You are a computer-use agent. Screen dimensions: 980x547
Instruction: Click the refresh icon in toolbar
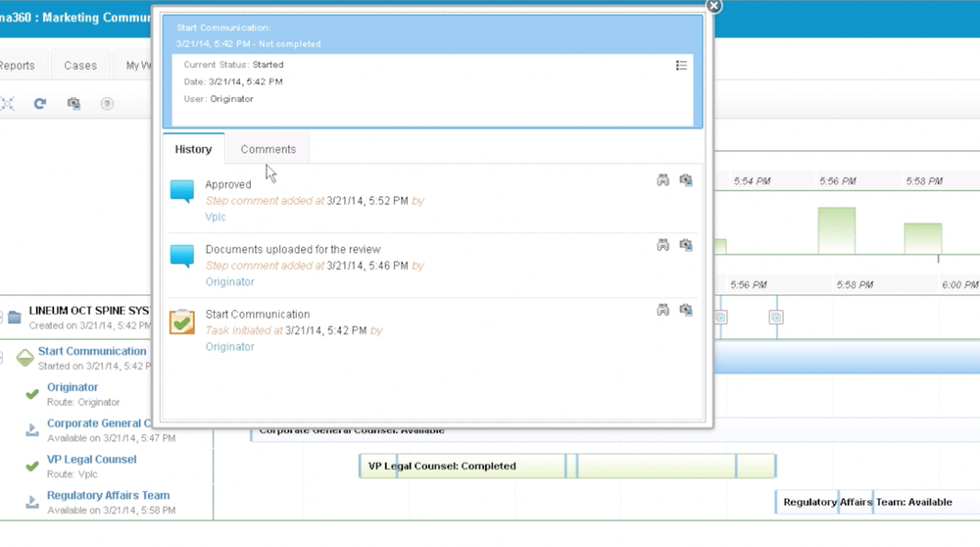pyautogui.click(x=40, y=103)
